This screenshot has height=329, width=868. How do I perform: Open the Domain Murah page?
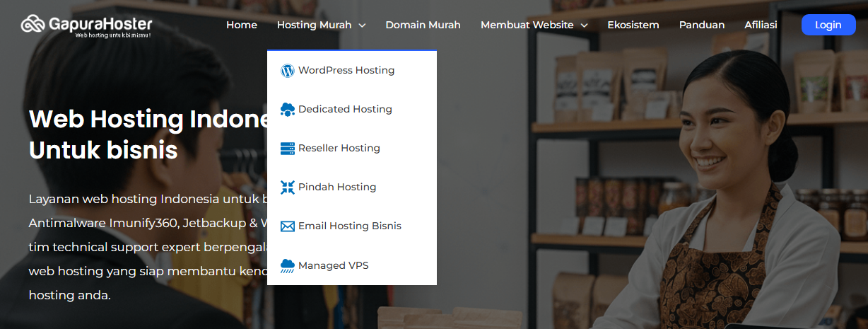pos(423,25)
